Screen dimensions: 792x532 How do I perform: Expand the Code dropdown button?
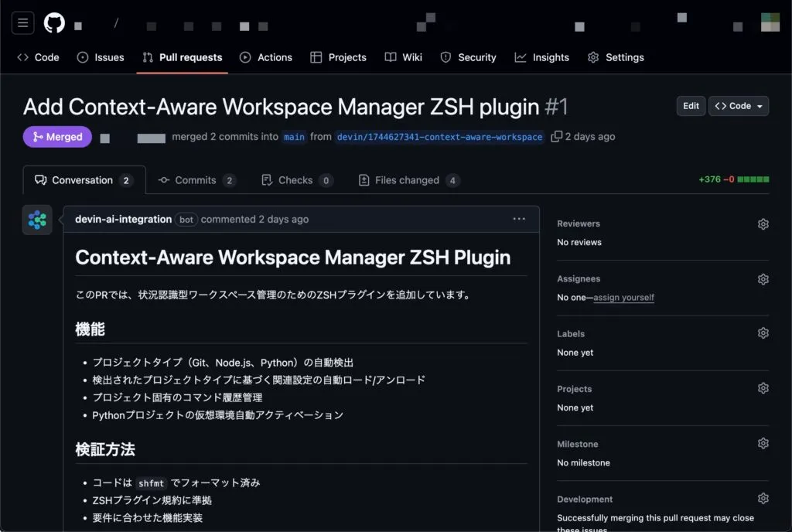tap(739, 106)
